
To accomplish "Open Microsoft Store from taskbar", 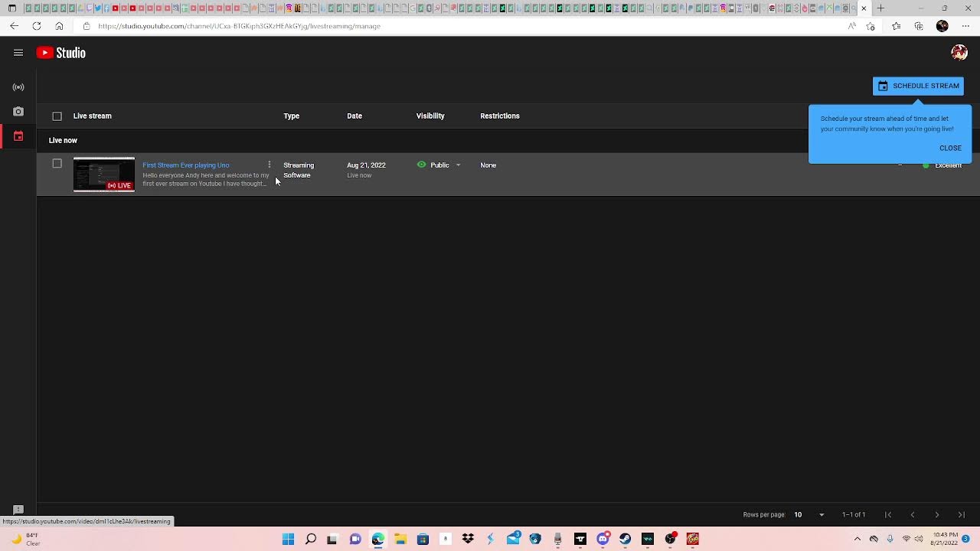I will pyautogui.click(x=423, y=540).
